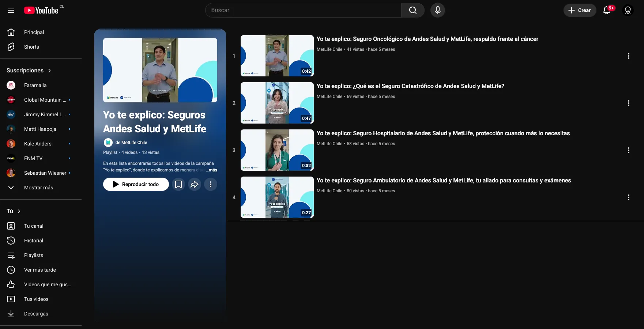
Task: Click the Reproducir todo button
Action: click(x=136, y=184)
